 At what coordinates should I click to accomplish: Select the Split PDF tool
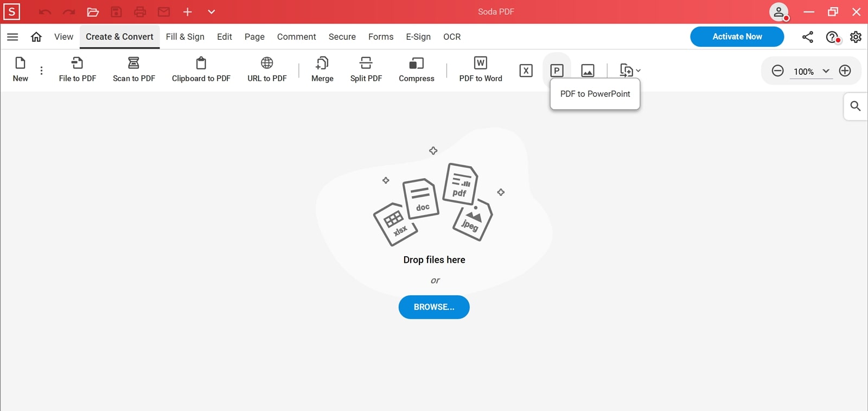click(366, 69)
